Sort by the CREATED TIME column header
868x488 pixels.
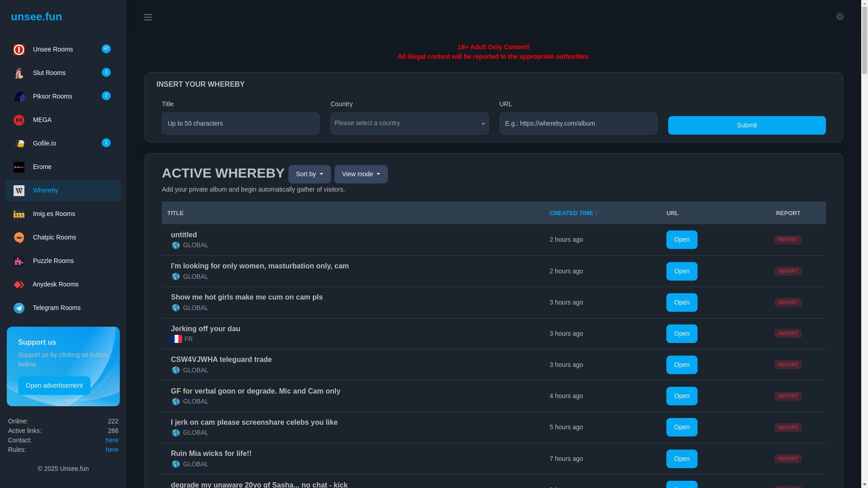(573, 213)
